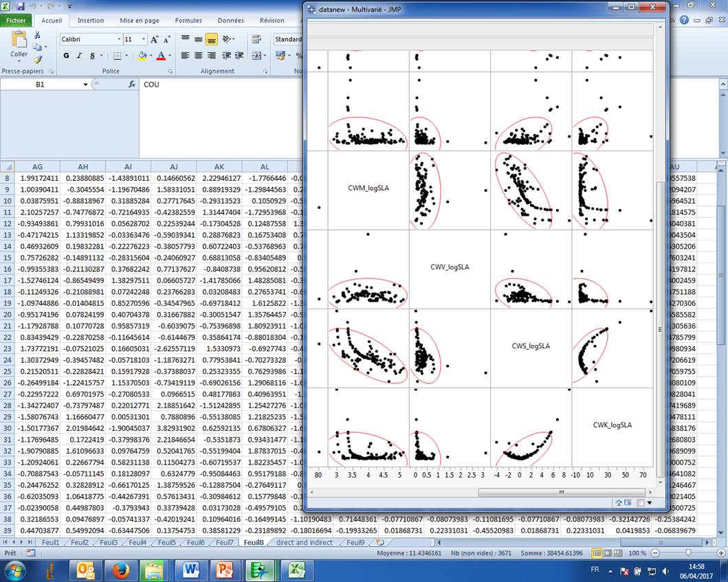
Task: Click the insert function fx icon
Action: pyautogui.click(x=132, y=85)
